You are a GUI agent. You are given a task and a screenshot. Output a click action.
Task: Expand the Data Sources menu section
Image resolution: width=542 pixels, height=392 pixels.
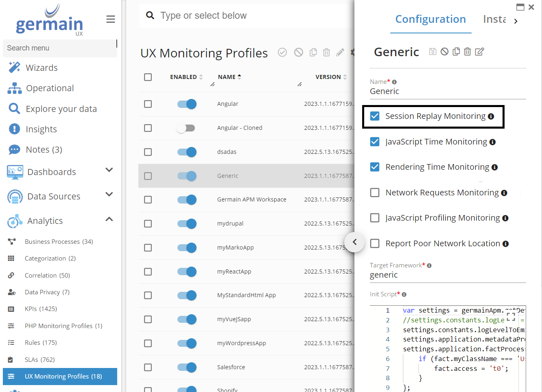pos(109,195)
